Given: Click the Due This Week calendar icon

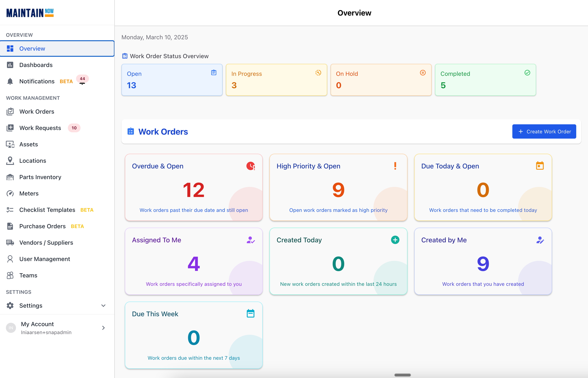Looking at the screenshot, I should (x=250, y=314).
